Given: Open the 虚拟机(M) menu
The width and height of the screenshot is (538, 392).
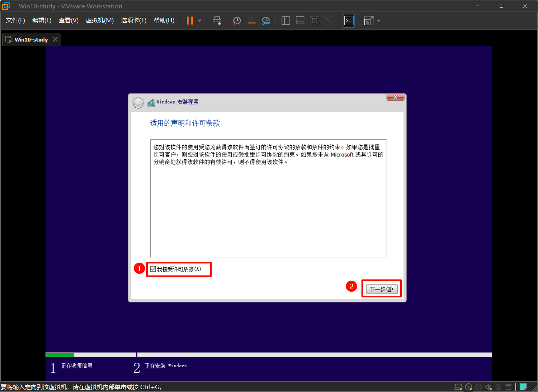Looking at the screenshot, I should pos(99,20).
